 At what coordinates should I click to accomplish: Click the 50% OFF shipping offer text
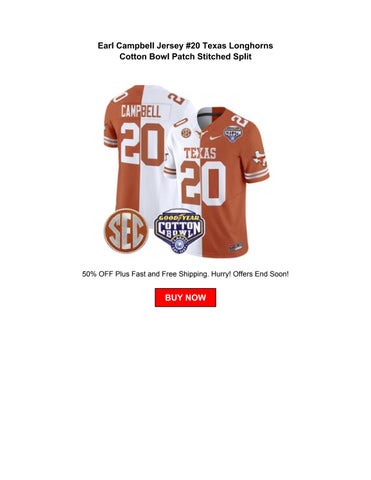(185, 274)
